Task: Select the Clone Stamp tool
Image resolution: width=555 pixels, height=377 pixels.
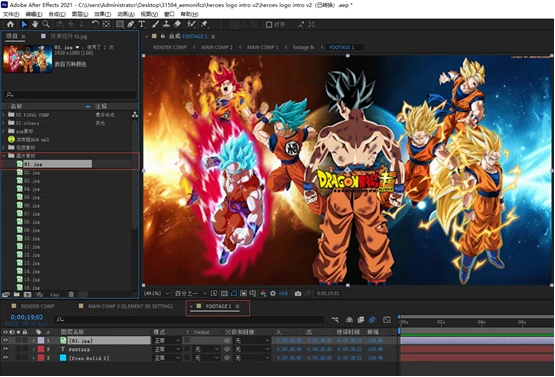Action: click(166, 24)
